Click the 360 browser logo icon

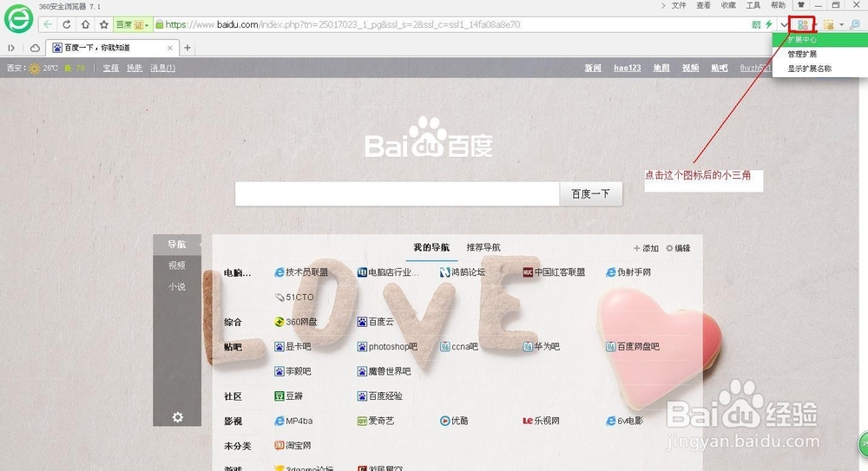[18, 18]
